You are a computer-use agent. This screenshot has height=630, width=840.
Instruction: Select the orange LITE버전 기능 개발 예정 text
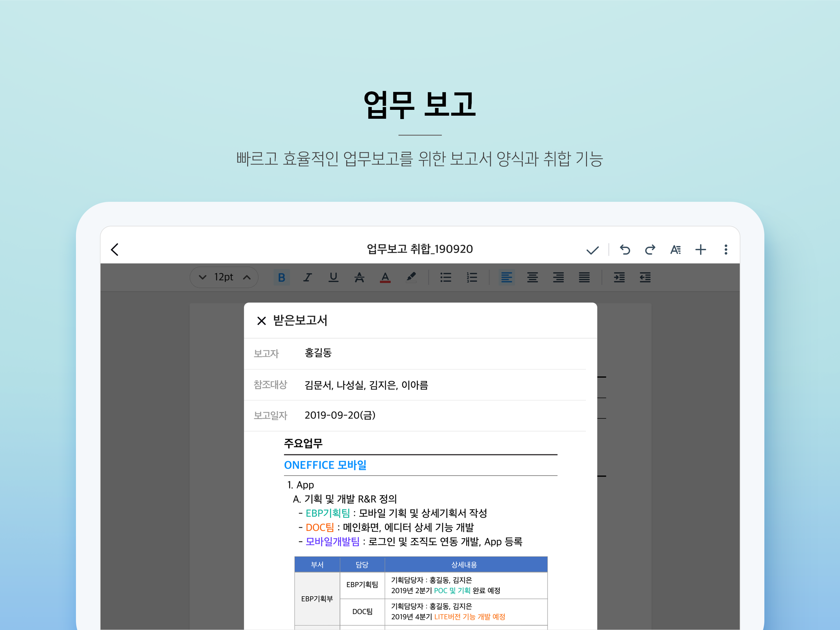[x=470, y=617]
